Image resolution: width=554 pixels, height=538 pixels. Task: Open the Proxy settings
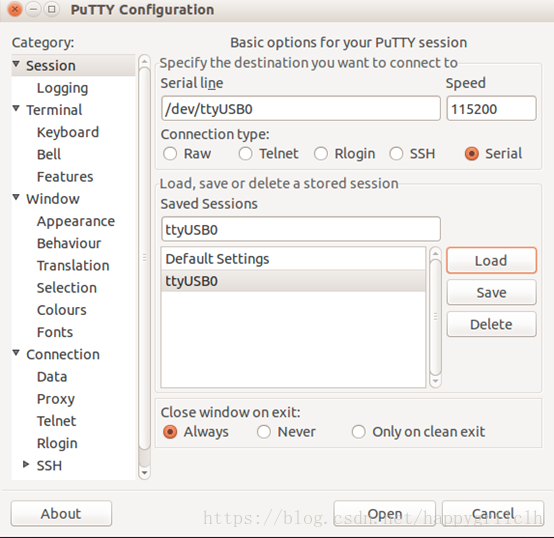tap(56, 399)
